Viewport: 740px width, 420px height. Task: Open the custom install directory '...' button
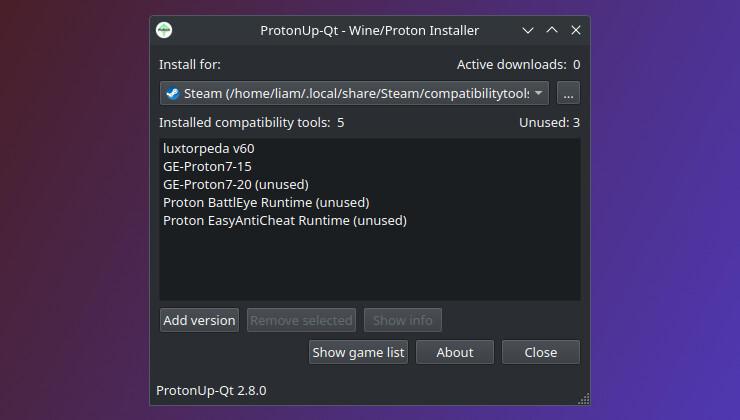click(x=568, y=94)
